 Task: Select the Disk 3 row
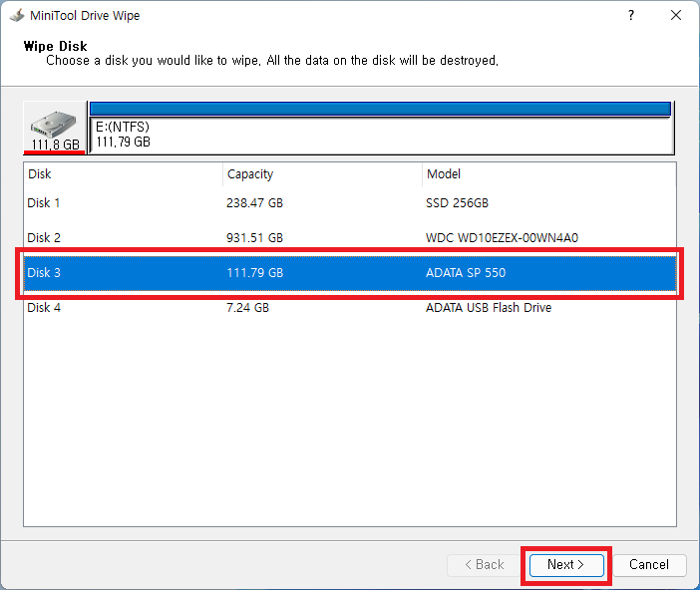pyautogui.click(x=350, y=273)
